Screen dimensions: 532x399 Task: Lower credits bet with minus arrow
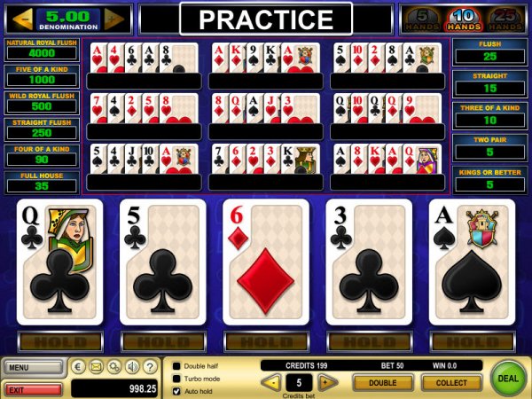(271, 382)
